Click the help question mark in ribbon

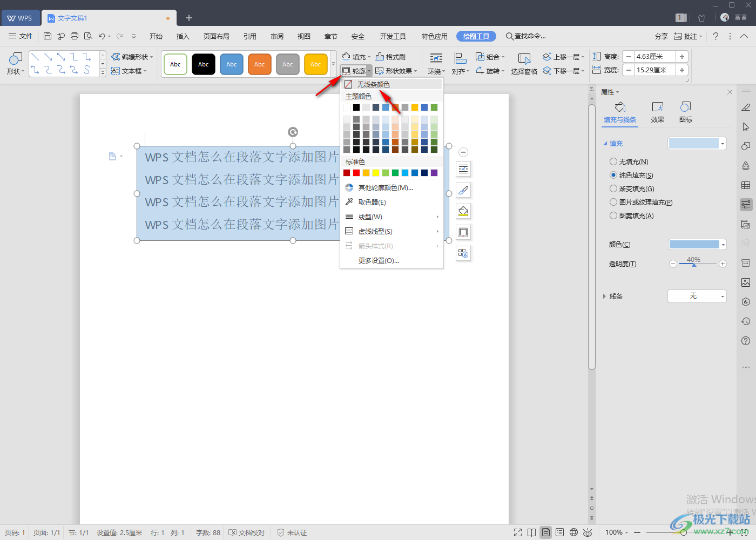pos(715,36)
